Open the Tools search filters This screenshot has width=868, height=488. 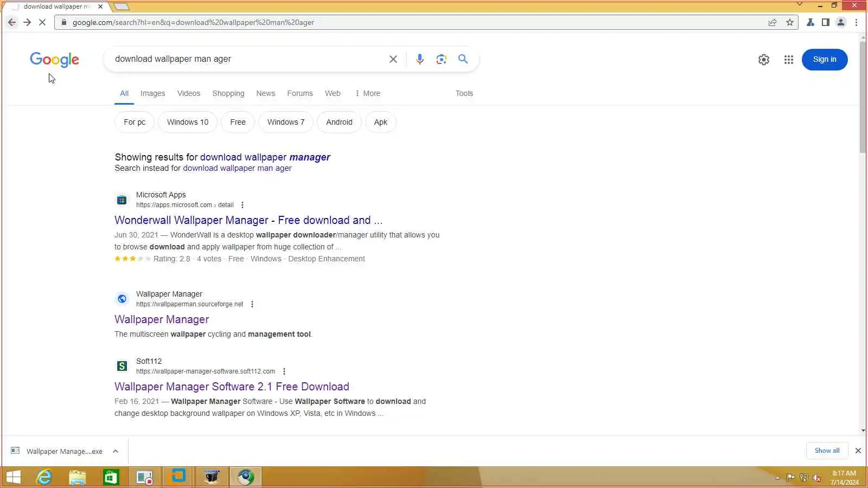[x=464, y=93]
